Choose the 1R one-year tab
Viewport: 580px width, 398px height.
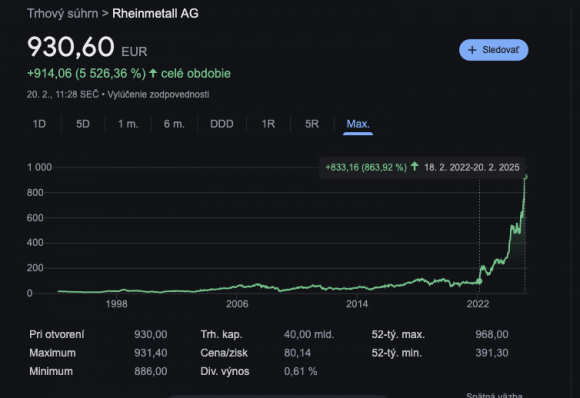pos(268,124)
